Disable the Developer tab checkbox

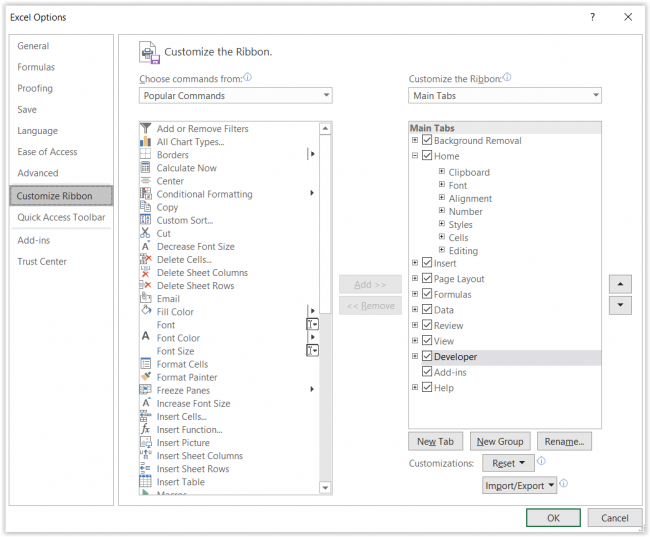point(427,356)
